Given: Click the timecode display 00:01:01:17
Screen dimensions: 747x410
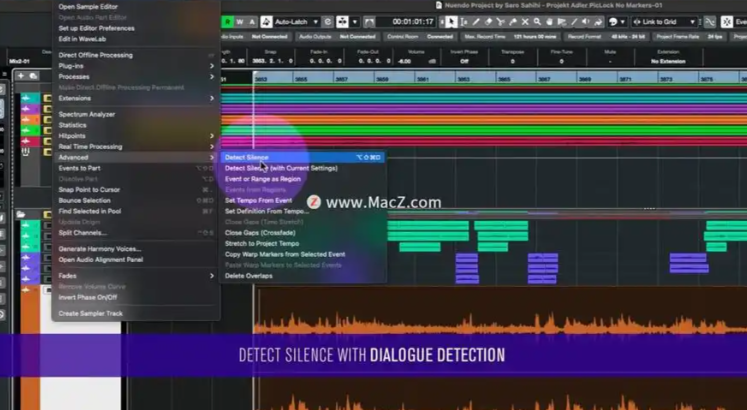Looking at the screenshot, I should click(412, 21).
